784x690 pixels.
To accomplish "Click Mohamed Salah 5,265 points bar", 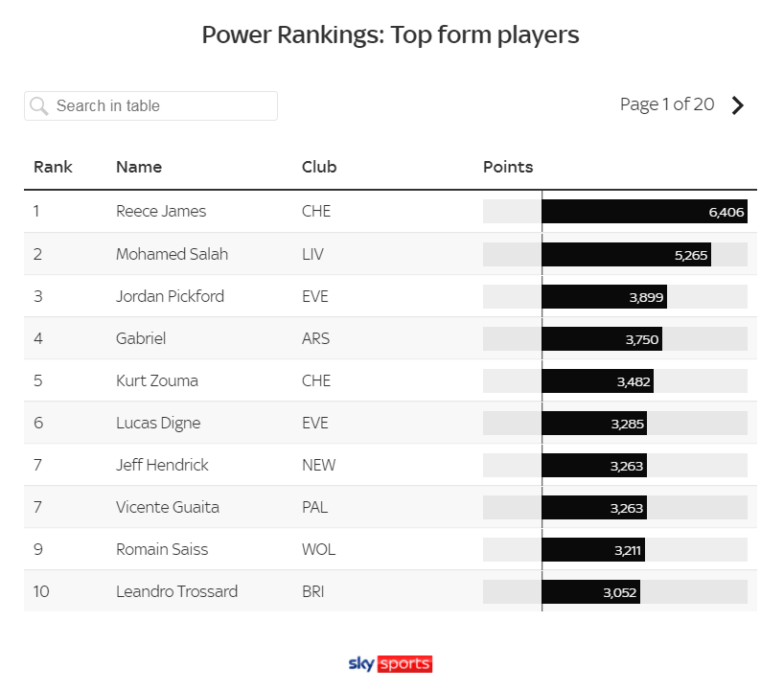I will pos(626,255).
